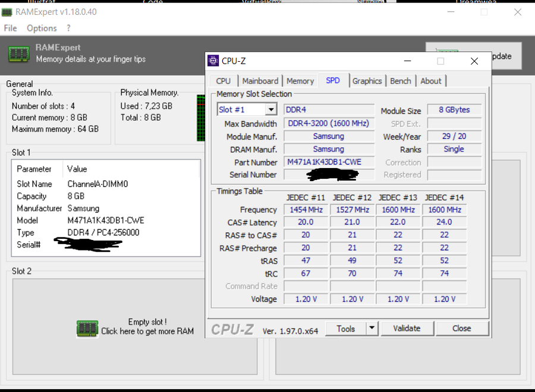Click the RAMExpert memory chip header logo
Screen dimensions: 535x392
[19, 54]
